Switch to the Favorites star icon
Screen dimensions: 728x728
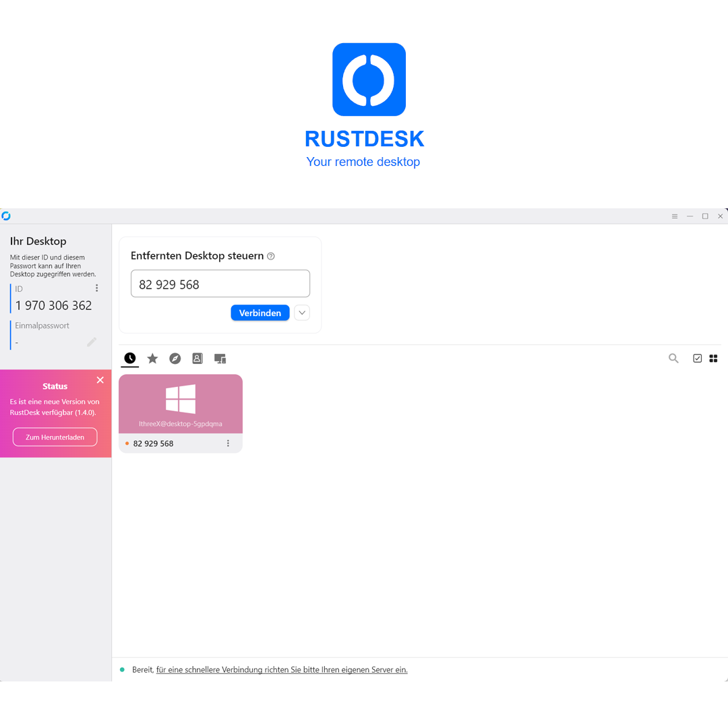[152, 358]
